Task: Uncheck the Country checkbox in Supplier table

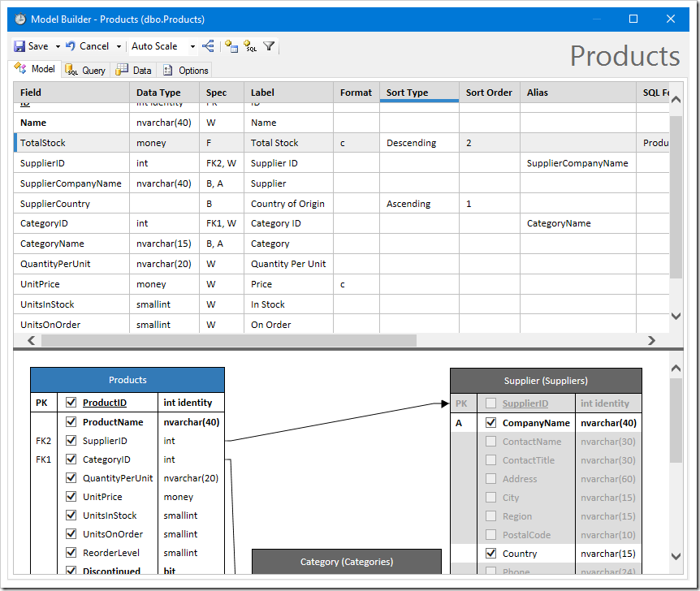Action: [490, 553]
